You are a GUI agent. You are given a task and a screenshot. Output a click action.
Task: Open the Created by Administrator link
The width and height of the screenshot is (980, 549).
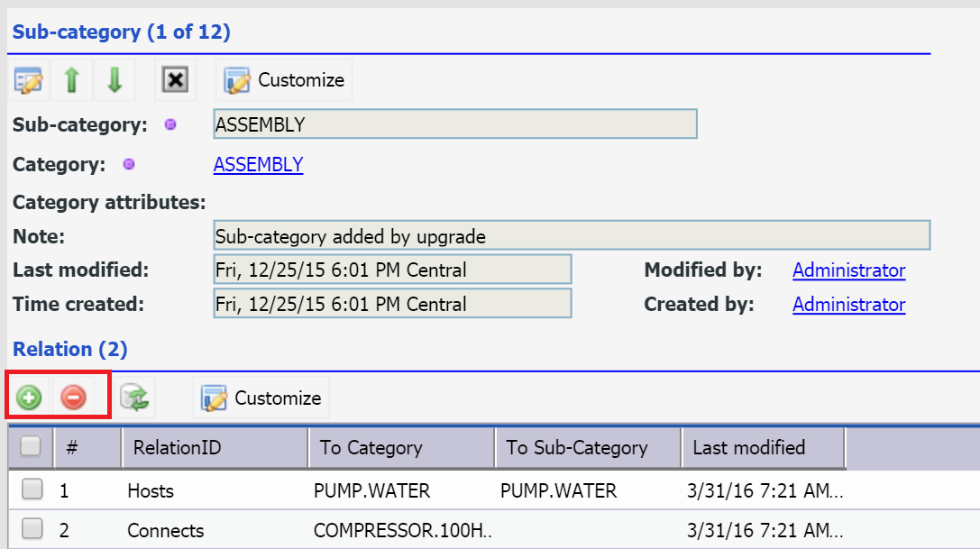(x=848, y=305)
